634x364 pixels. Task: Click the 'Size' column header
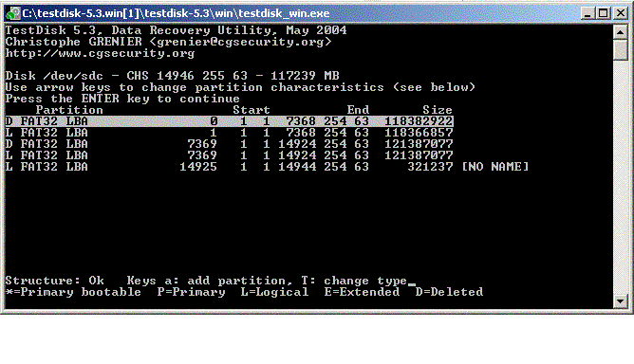(438, 110)
